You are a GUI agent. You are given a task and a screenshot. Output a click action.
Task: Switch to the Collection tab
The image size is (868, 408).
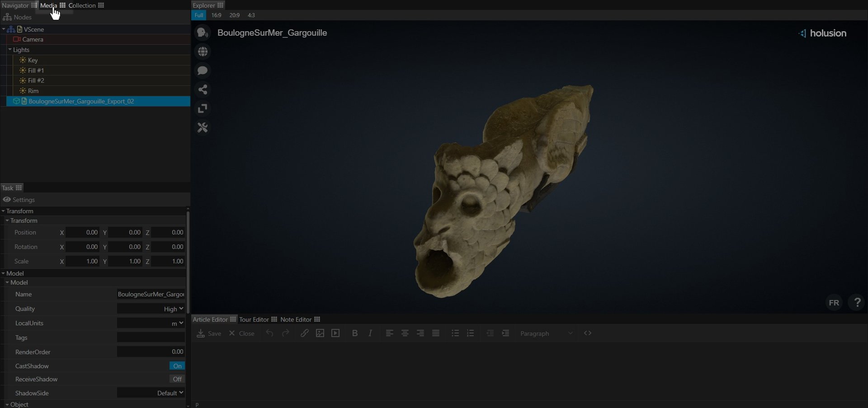click(x=86, y=5)
